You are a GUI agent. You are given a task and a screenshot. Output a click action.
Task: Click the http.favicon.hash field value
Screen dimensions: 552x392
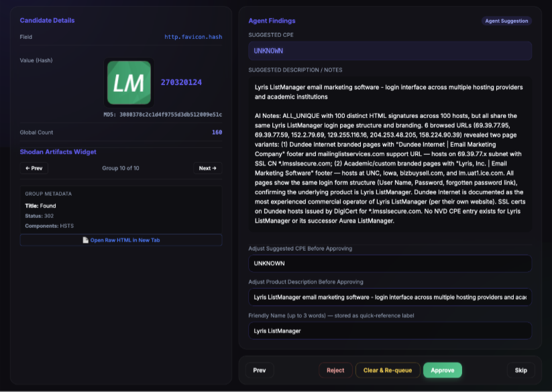193,37
